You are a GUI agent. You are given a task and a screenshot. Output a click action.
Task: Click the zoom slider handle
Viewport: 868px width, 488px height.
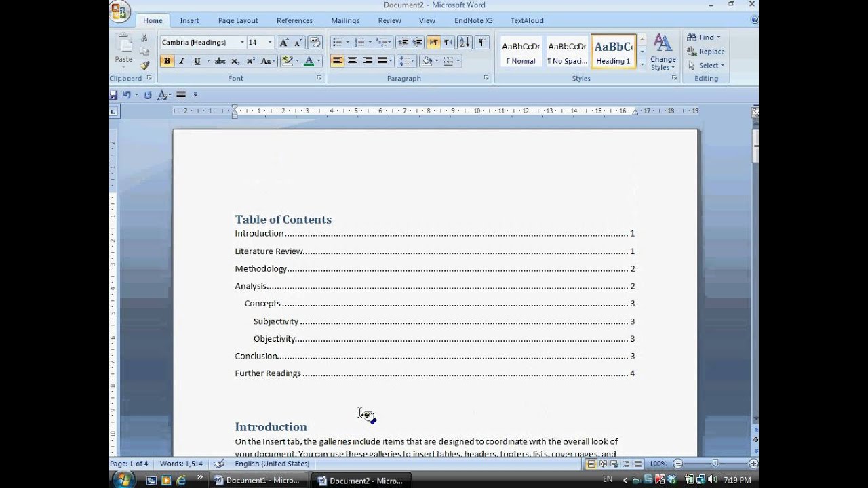pos(715,464)
